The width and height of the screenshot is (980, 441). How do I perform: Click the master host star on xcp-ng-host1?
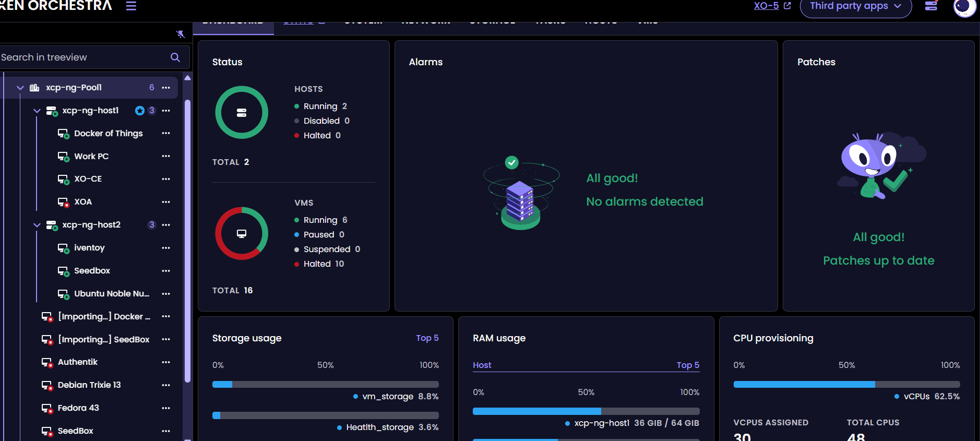pyautogui.click(x=140, y=111)
